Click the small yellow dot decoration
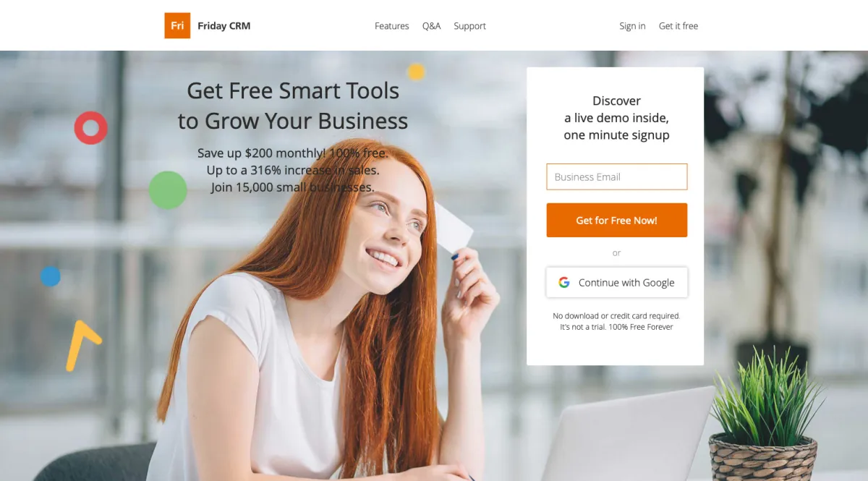The height and width of the screenshot is (481, 868). point(416,72)
